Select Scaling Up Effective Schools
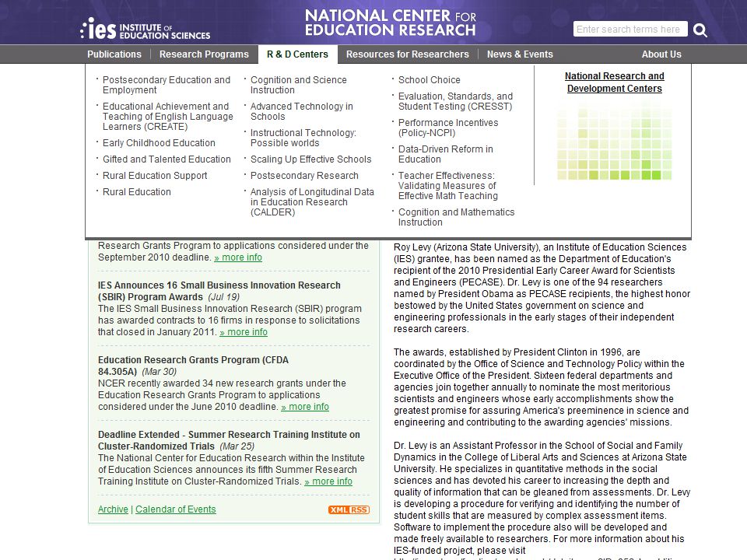The image size is (747, 560). click(x=310, y=159)
